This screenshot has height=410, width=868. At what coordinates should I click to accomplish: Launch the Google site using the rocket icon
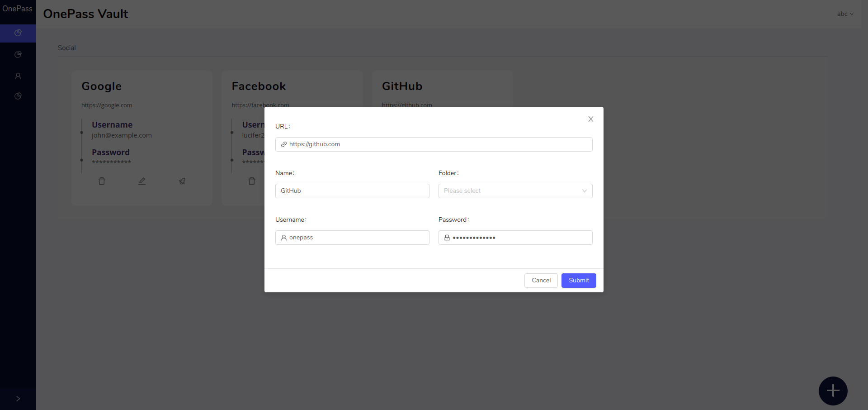pyautogui.click(x=182, y=181)
